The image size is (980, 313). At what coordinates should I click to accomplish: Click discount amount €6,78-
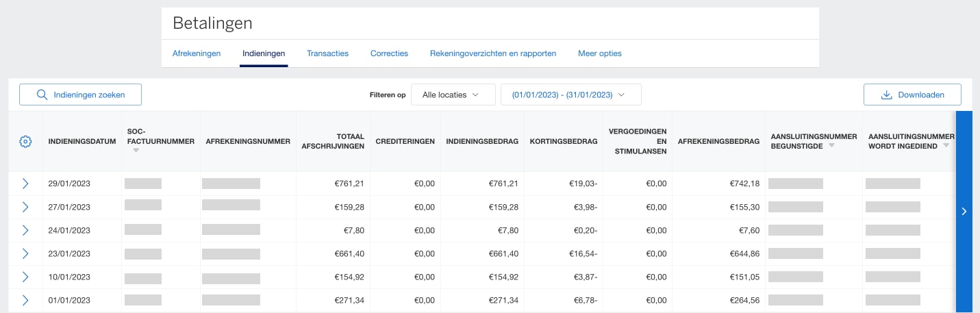click(586, 300)
